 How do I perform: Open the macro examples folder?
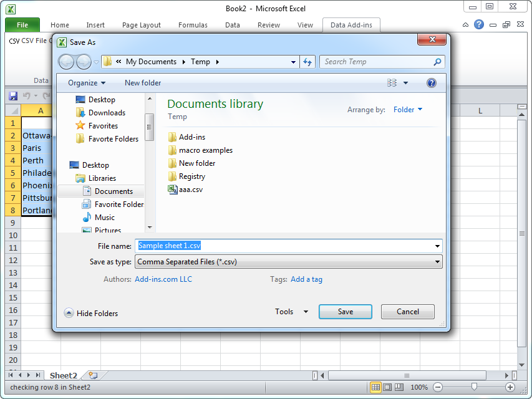click(200, 150)
